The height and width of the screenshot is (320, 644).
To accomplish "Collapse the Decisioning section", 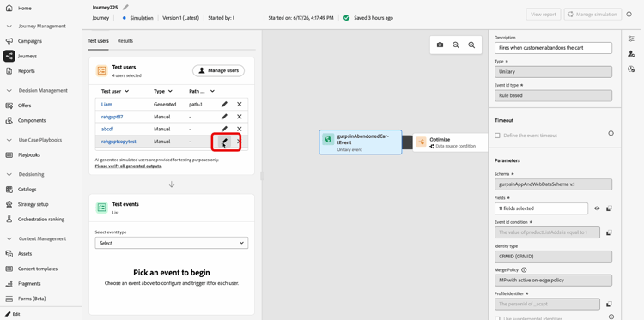I will coord(9,174).
